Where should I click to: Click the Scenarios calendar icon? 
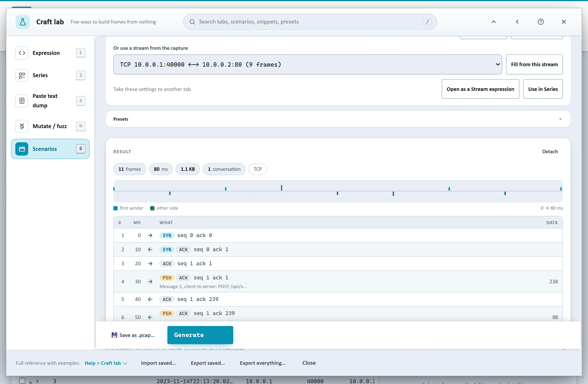pyautogui.click(x=22, y=149)
